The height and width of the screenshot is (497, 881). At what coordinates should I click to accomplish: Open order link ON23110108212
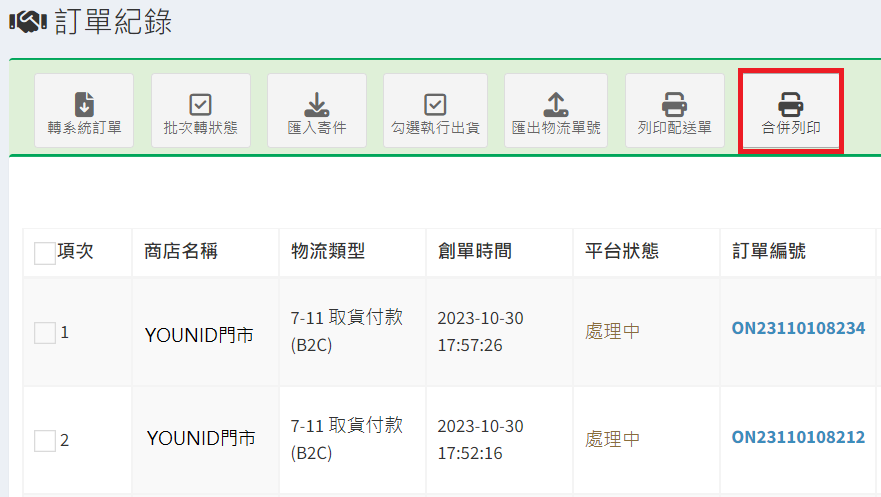[x=798, y=437]
